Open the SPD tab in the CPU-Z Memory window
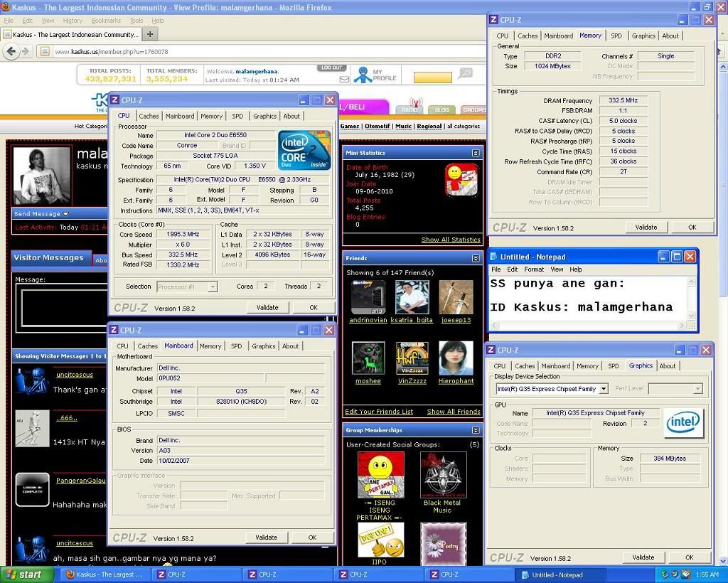 click(616, 36)
